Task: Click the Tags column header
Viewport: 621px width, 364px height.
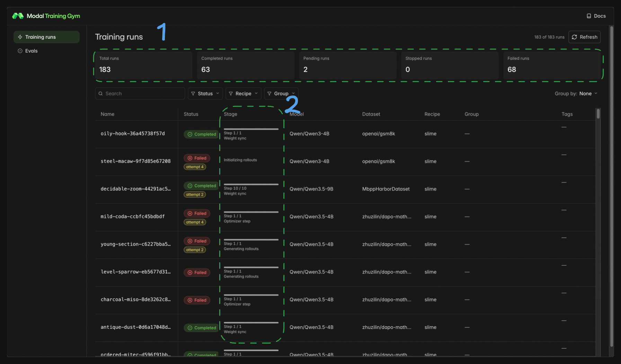Action: click(x=567, y=114)
